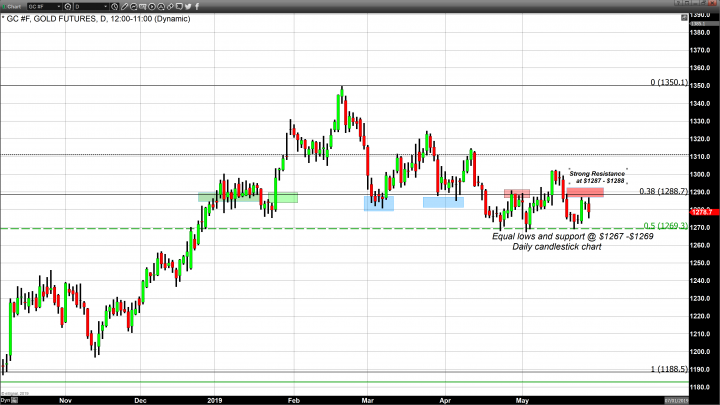The width and height of the screenshot is (720, 405).
Task: Select the blue support rectangle near Mar
Action: 379,203
